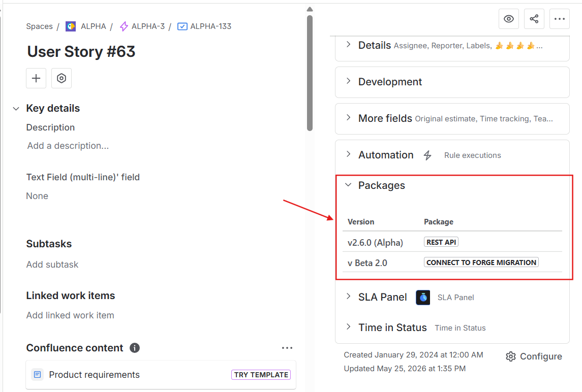Click Rule executions text
The image size is (582, 392).
coord(473,155)
